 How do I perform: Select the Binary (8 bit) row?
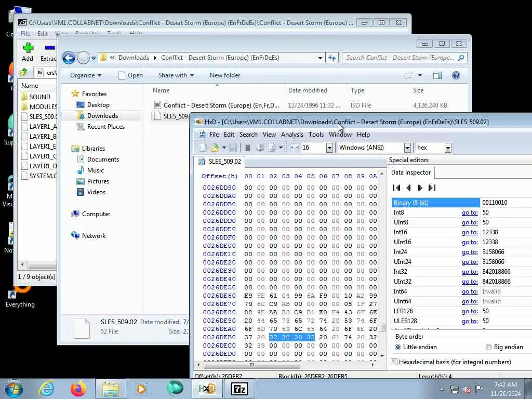(x=462, y=203)
